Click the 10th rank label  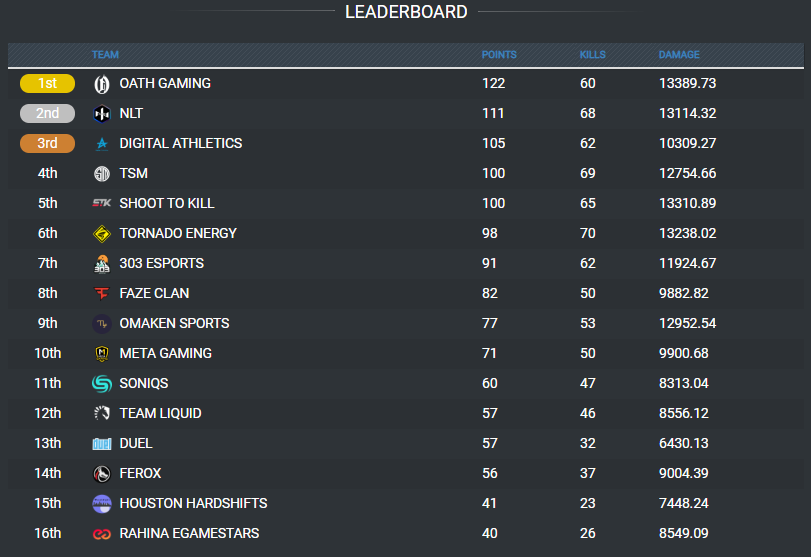click(48, 353)
